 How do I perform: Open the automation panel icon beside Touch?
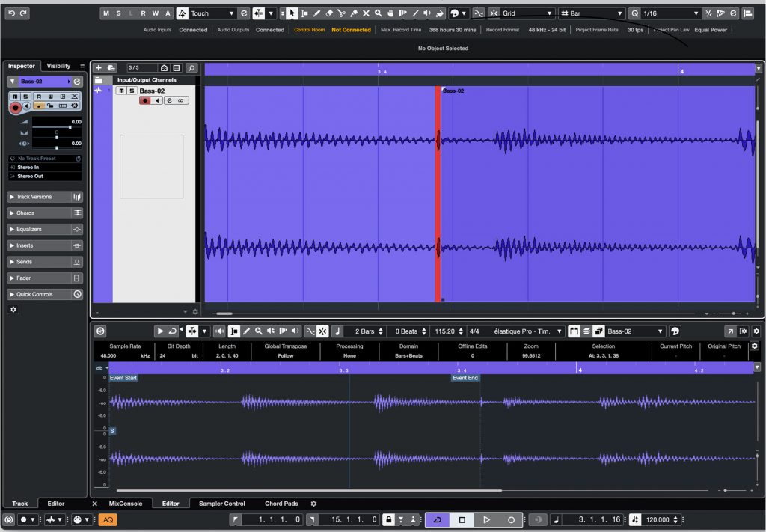coord(244,13)
